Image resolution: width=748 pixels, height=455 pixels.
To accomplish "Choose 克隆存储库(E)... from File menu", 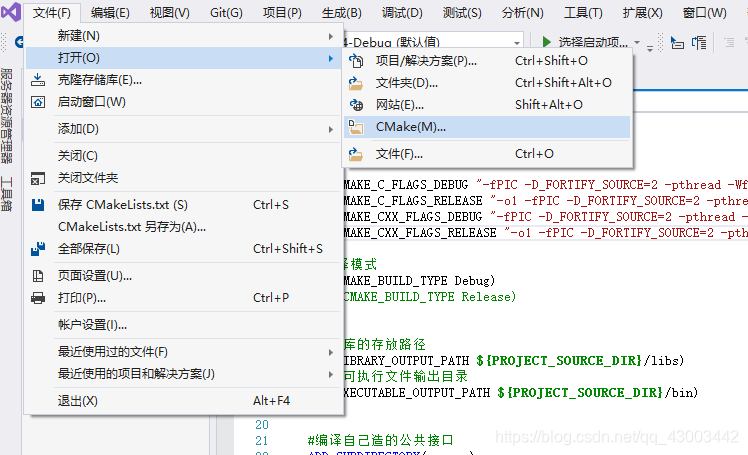I will point(183,80).
